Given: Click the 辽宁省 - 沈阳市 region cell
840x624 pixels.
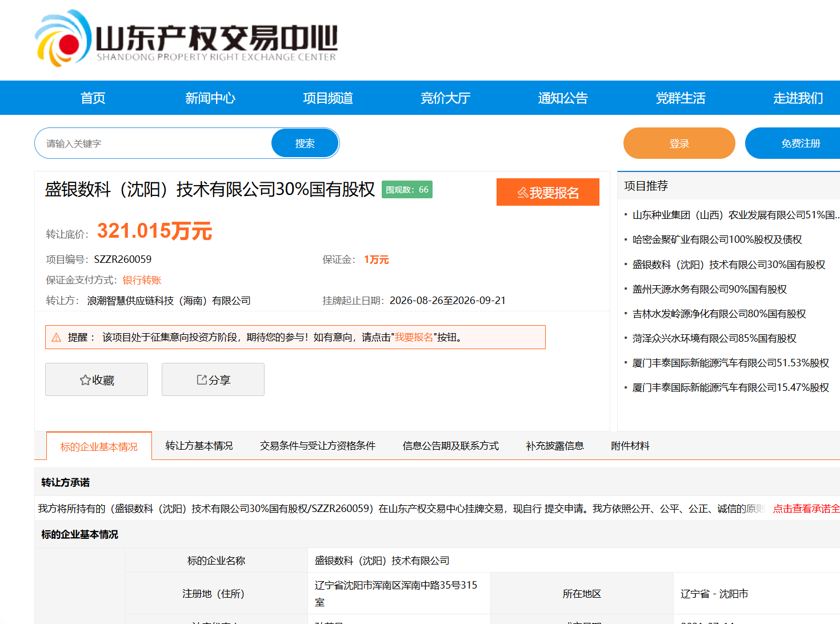Looking at the screenshot, I should [x=714, y=594].
